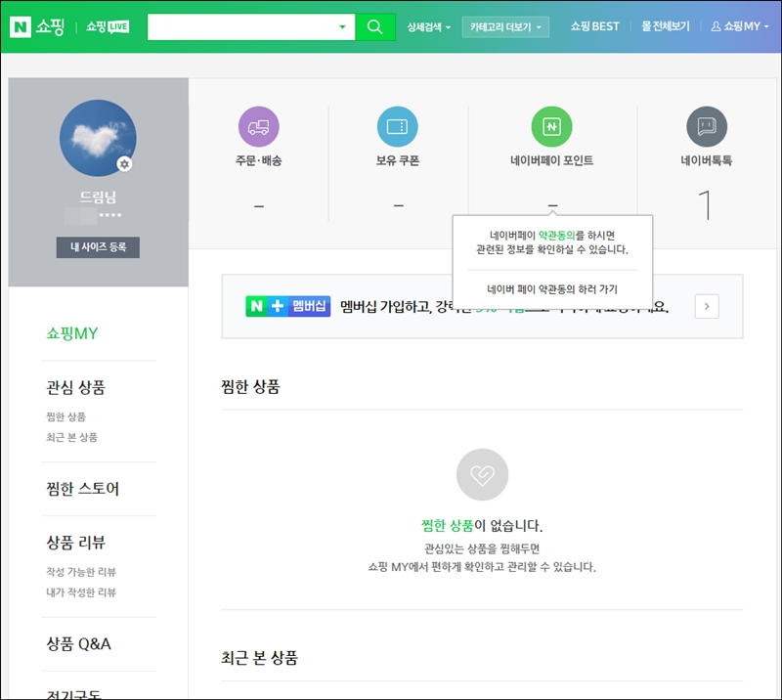This screenshot has width=782, height=700.
Task: Expand the search box dropdown arrow
Action: pyautogui.click(x=343, y=27)
